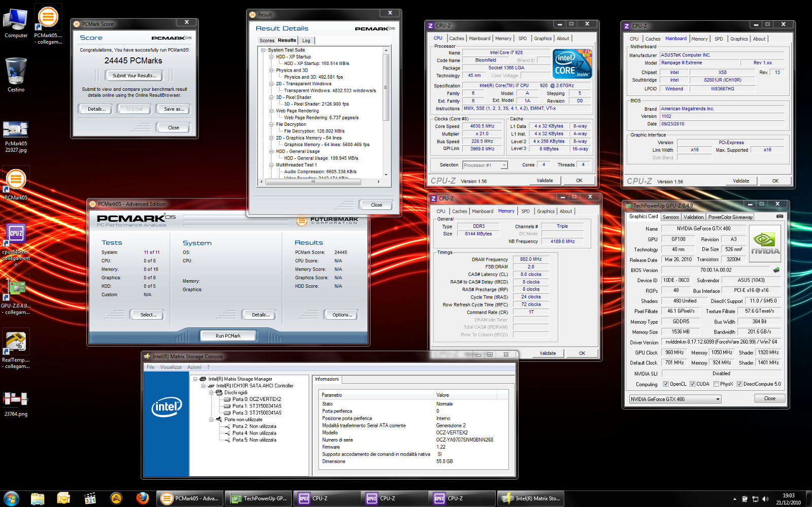Screen dimensions: 812x507
Task: Toggle the OpenCL checkbox in GPU-Z
Action: 666,384
